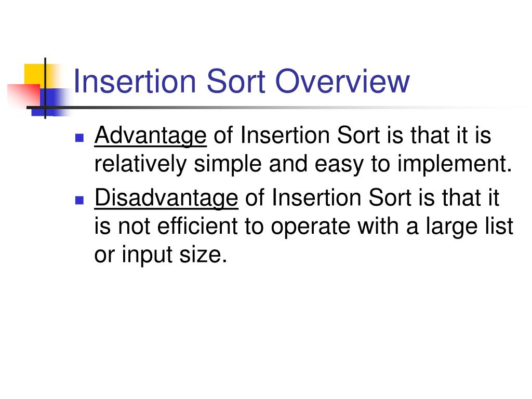Click the red square in the title decoration

click(24, 96)
